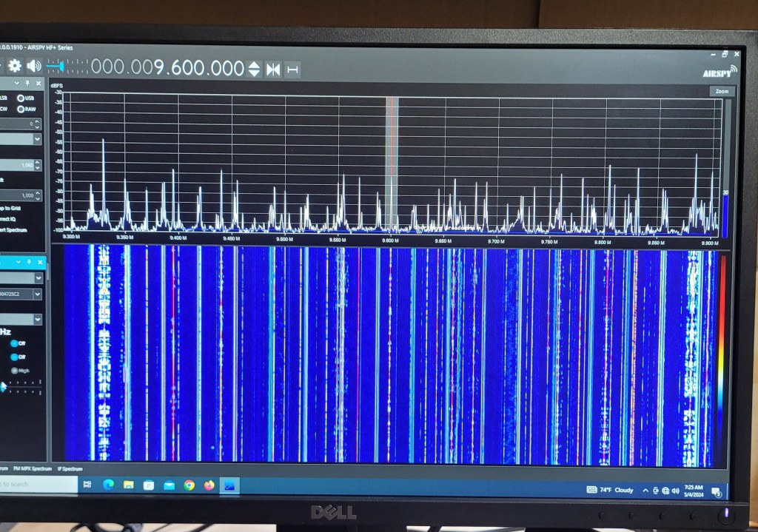The height and width of the screenshot is (532, 758).
Task: Click the center tuning bowtie icon
Action: [273, 69]
